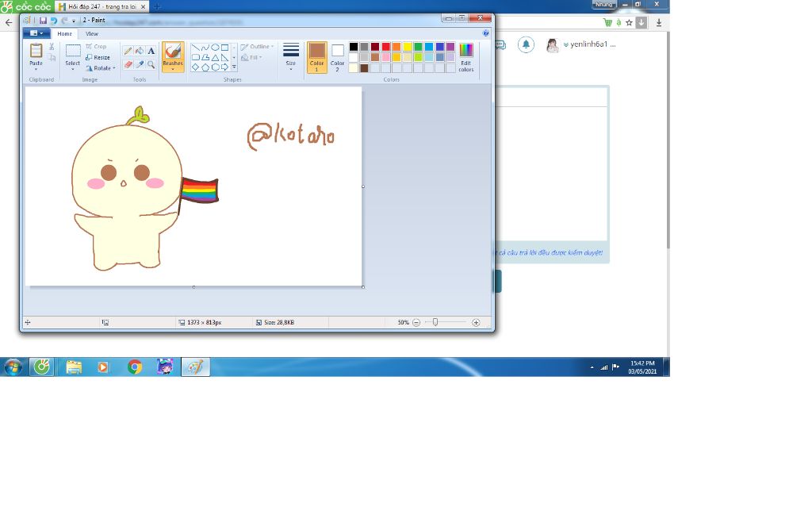This screenshot has height=507, width=812.
Task: Click bookmark star icon in browser address bar
Action: [x=629, y=22]
